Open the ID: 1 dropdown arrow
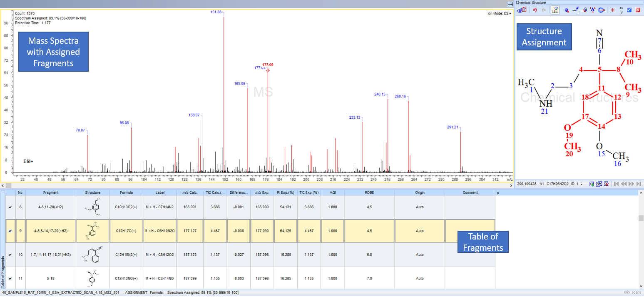 click(581, 184)
